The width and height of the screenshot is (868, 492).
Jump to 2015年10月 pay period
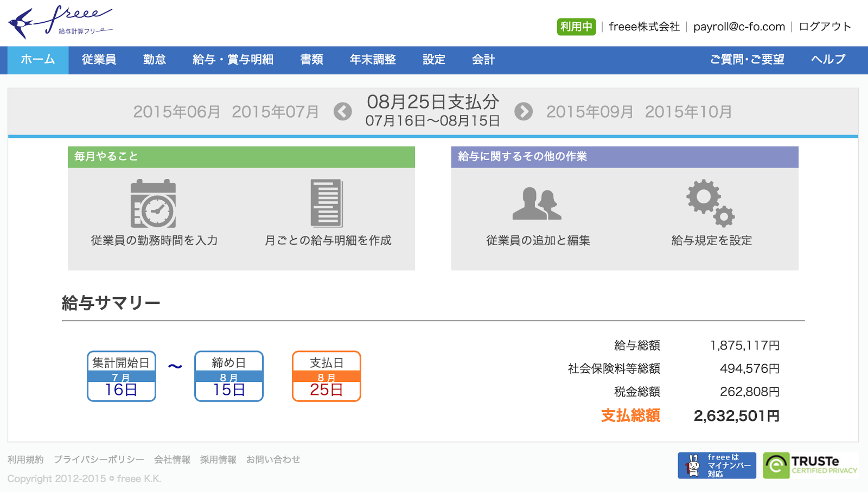(x=688, y=112)
